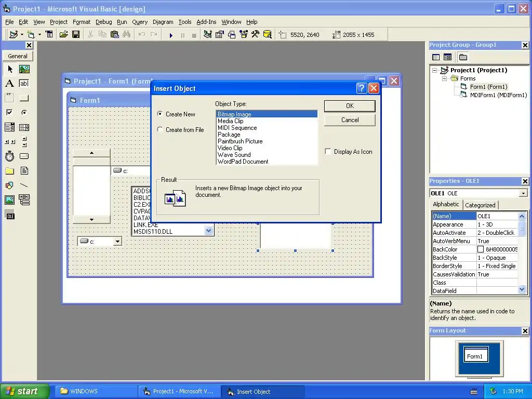Open the OLE1 object dropdown in Properties
Viewport: 532px width, 399px height.
tap(524, 193)
